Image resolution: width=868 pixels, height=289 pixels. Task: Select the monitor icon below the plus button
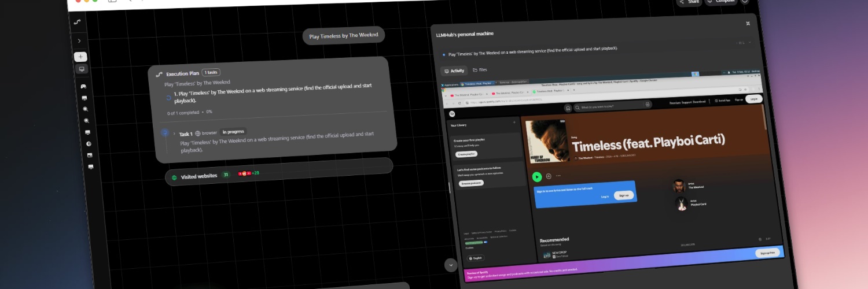81,69
